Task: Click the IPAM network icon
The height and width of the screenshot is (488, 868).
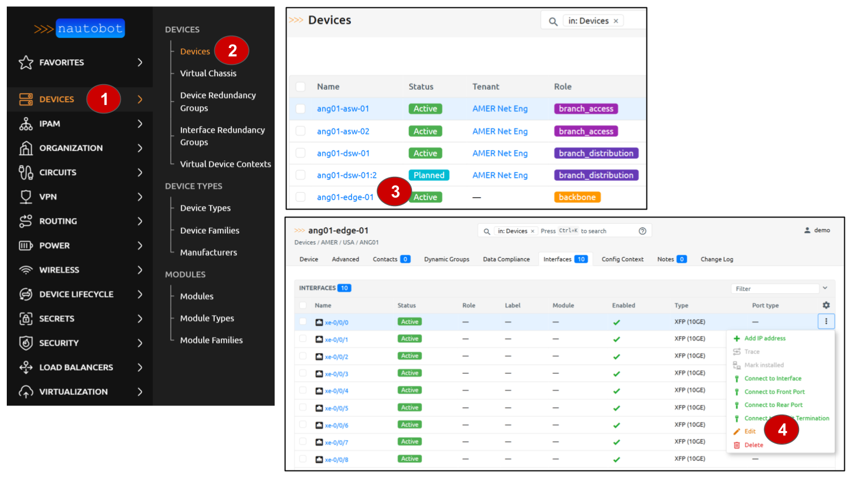Action: pos(26,124)
